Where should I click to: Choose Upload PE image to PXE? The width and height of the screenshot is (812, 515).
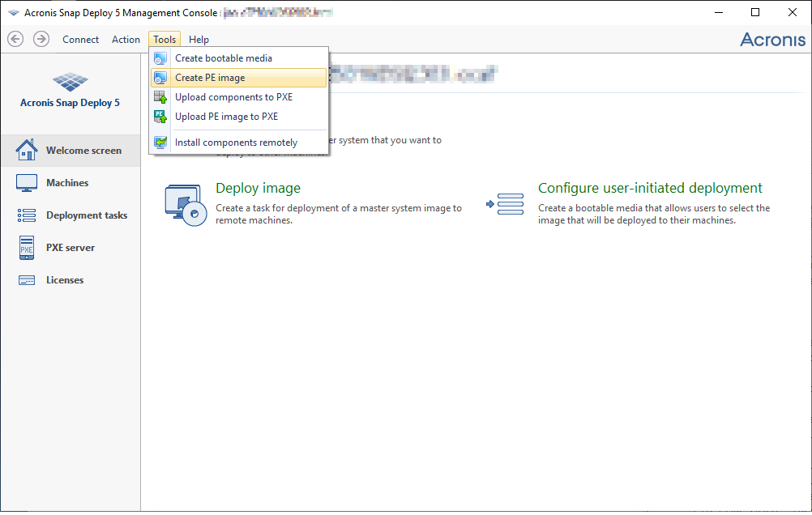point(226,117)
